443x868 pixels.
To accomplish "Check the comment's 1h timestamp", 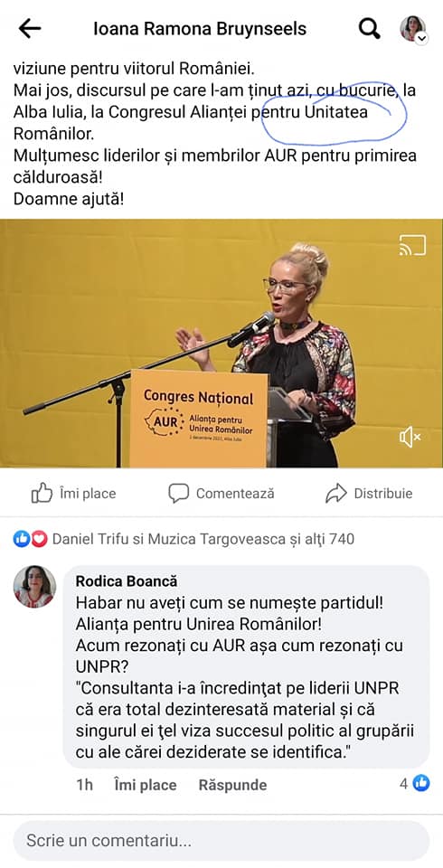I will click(84, 785).
